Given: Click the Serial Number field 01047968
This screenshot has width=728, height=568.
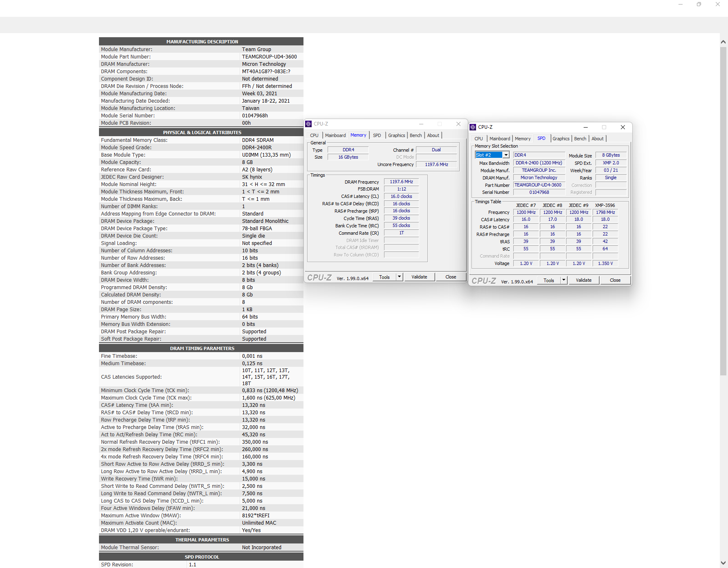Looking at the screenshot, I should click(x=539, y=192).
